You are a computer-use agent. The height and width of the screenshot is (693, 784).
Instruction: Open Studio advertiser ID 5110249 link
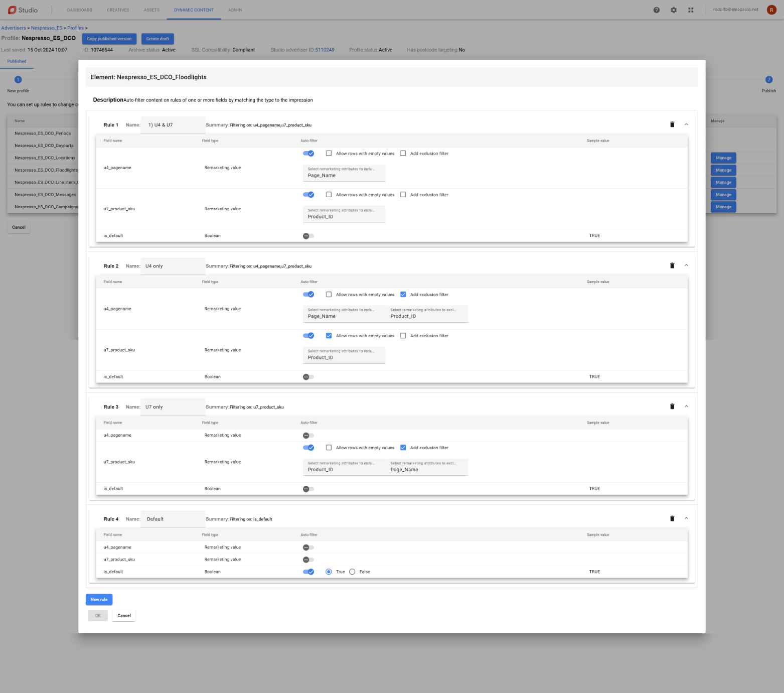pos(325,50)
